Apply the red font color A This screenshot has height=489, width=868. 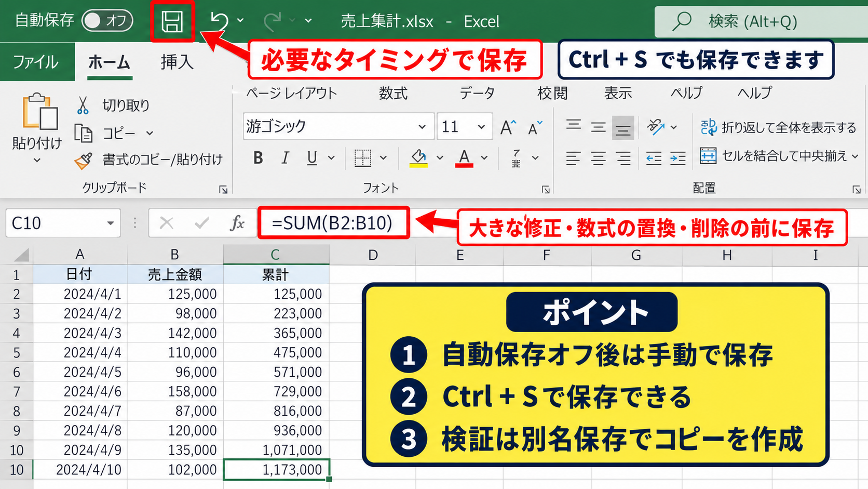coord(464,158)
